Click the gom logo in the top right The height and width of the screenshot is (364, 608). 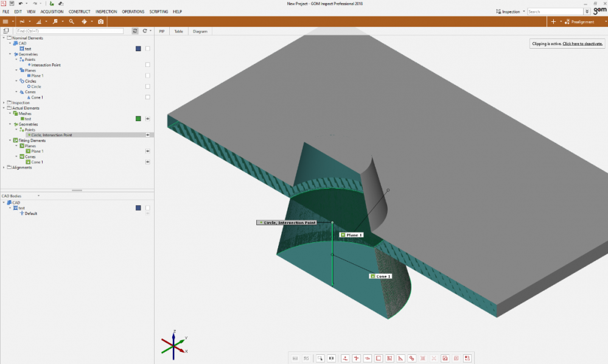click(600, 11)
